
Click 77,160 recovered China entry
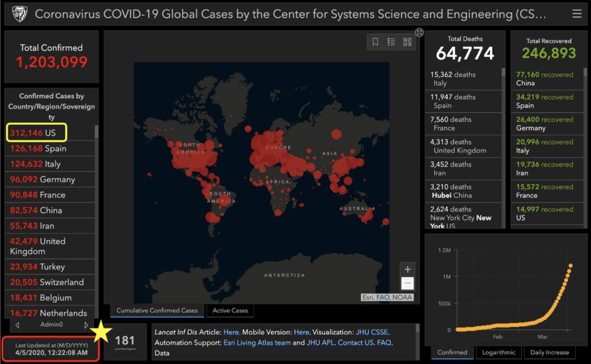[x=547, y=79]
